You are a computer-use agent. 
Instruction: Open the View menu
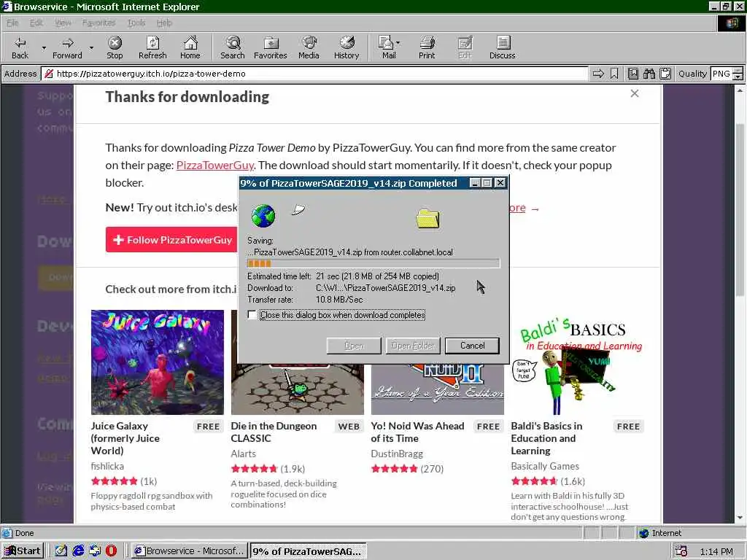pyautogui.click(x=63, y=23)
